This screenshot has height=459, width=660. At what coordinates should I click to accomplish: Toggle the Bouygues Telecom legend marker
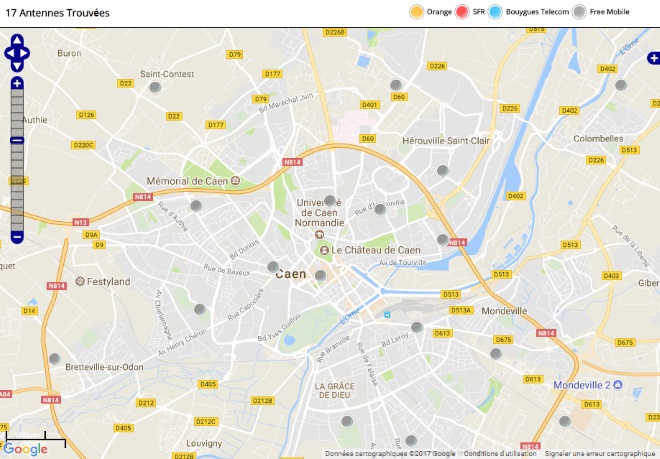tap(495, 12)
